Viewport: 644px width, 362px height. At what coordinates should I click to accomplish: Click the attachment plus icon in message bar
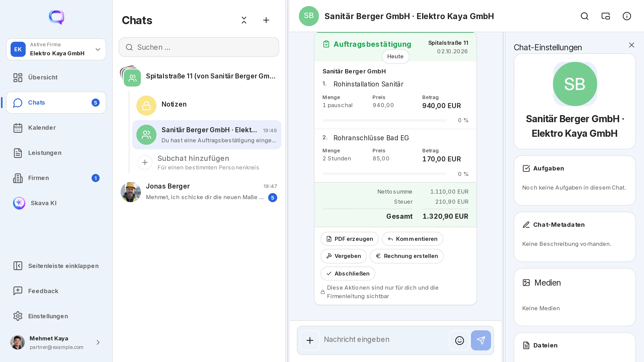point(310,340)
